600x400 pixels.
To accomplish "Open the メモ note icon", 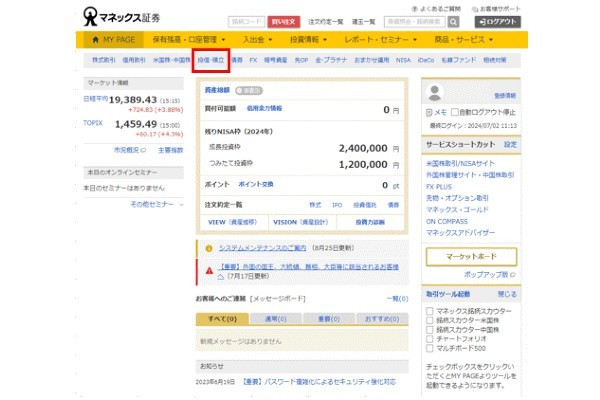I will (429, 113).
